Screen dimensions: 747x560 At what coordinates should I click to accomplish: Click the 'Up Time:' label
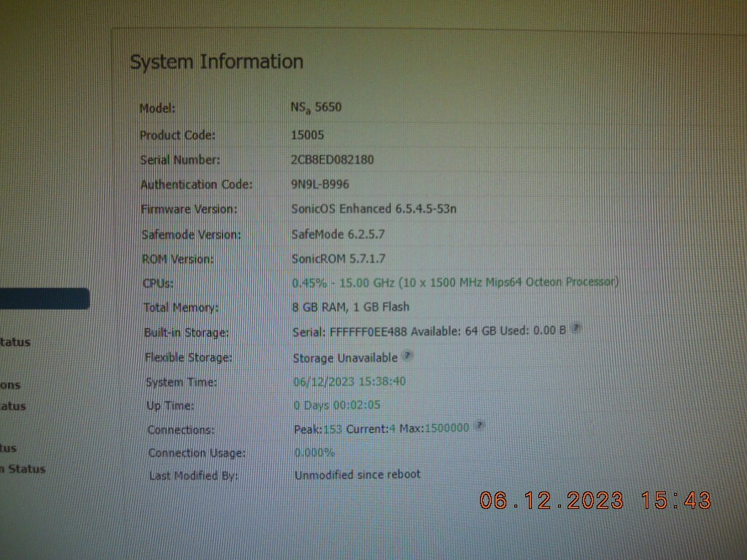(x=170, y=405)
